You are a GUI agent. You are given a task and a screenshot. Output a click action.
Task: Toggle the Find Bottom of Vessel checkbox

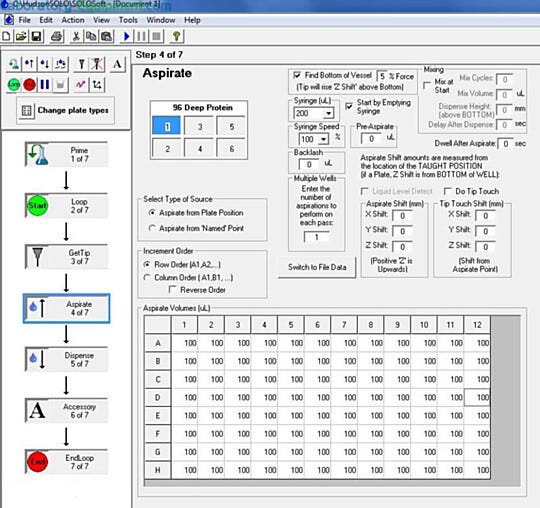pos(297,75)
